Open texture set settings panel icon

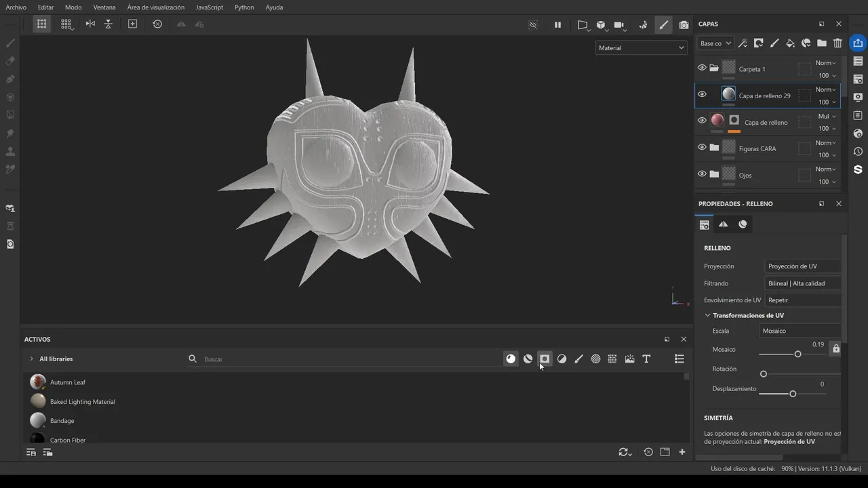click(858, 79)
